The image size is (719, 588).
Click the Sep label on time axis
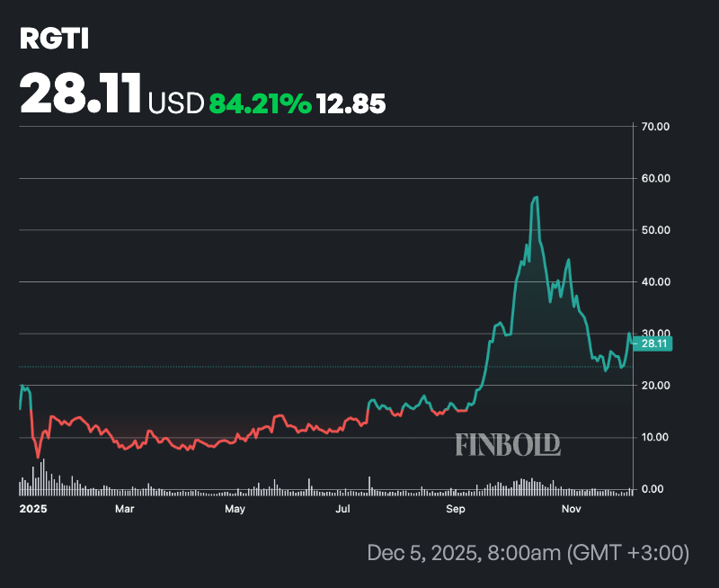coord(456,509)
